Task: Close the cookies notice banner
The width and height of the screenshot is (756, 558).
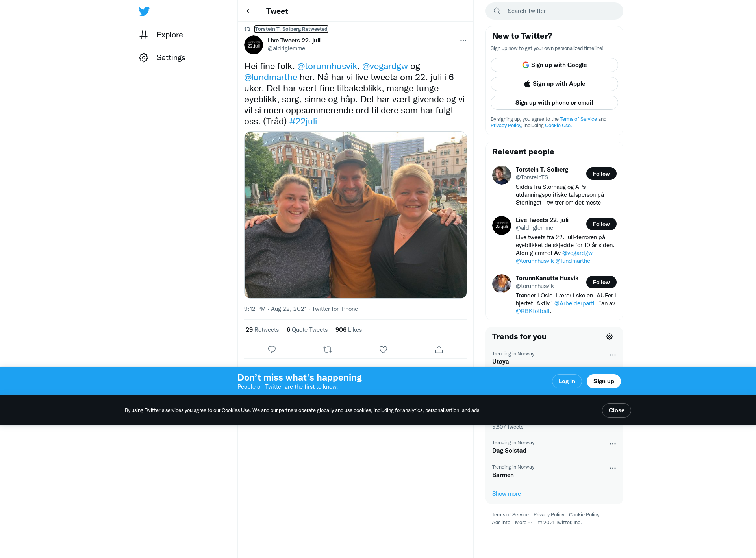Action: 616,410
